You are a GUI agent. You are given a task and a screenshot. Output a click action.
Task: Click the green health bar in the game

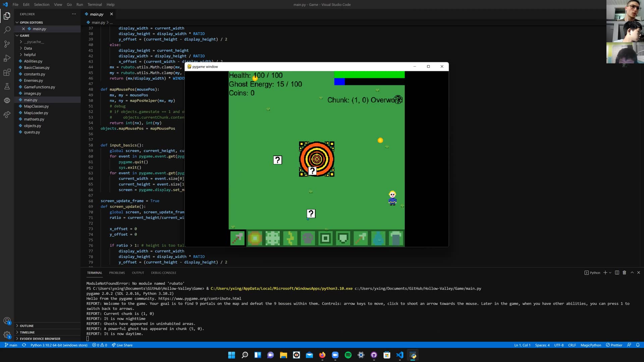click(369, 75)
